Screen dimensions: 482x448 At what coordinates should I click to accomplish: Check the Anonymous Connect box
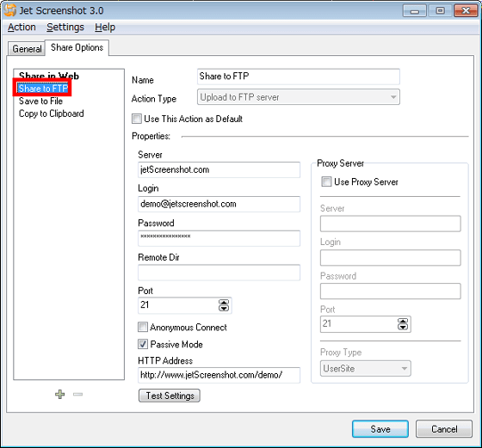point(143,327)
